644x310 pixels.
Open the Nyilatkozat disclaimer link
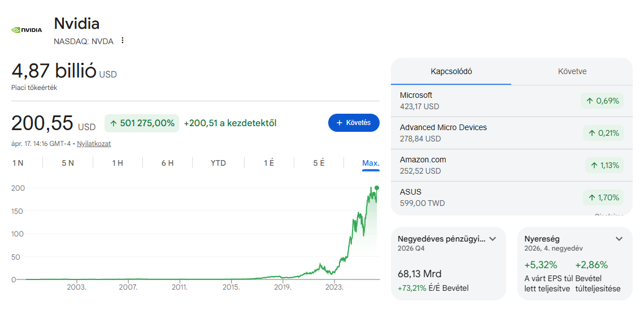[94, 144]
